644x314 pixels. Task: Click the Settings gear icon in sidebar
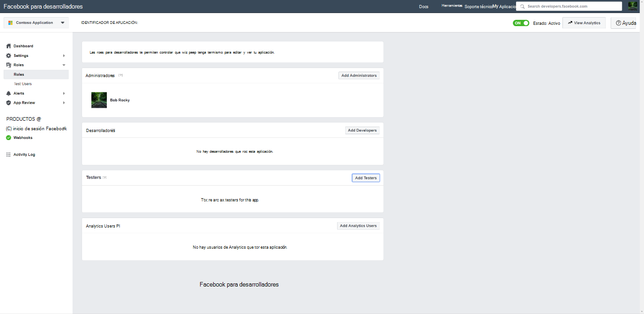[x=9, y=55]
